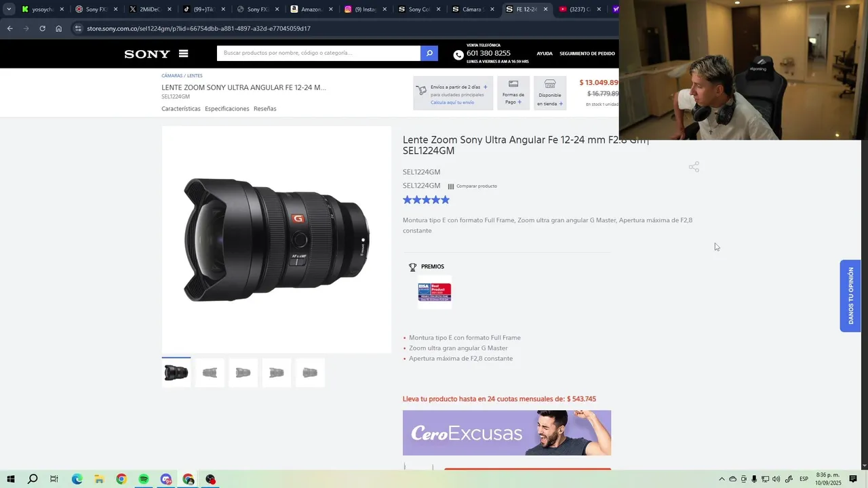This screenshot has height=488, width=868.
Task: Switch to the (99+) TikTok browser tab
Action: 203,9
